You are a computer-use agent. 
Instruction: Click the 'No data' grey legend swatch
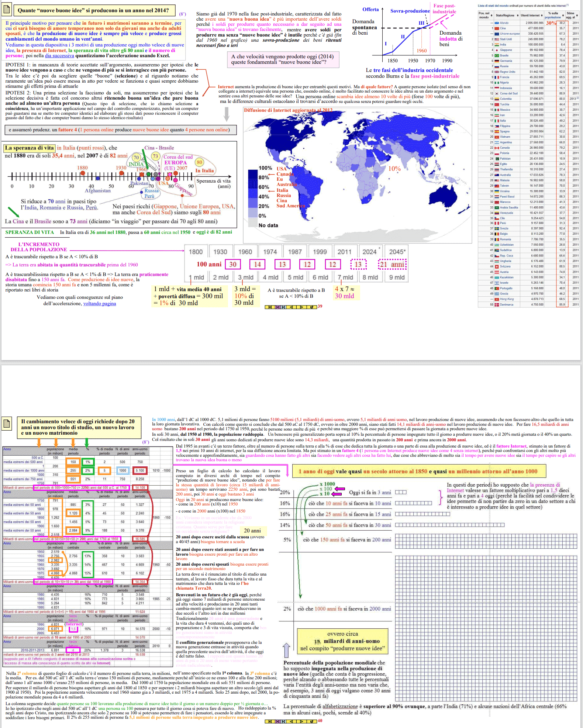coord(252,222)
